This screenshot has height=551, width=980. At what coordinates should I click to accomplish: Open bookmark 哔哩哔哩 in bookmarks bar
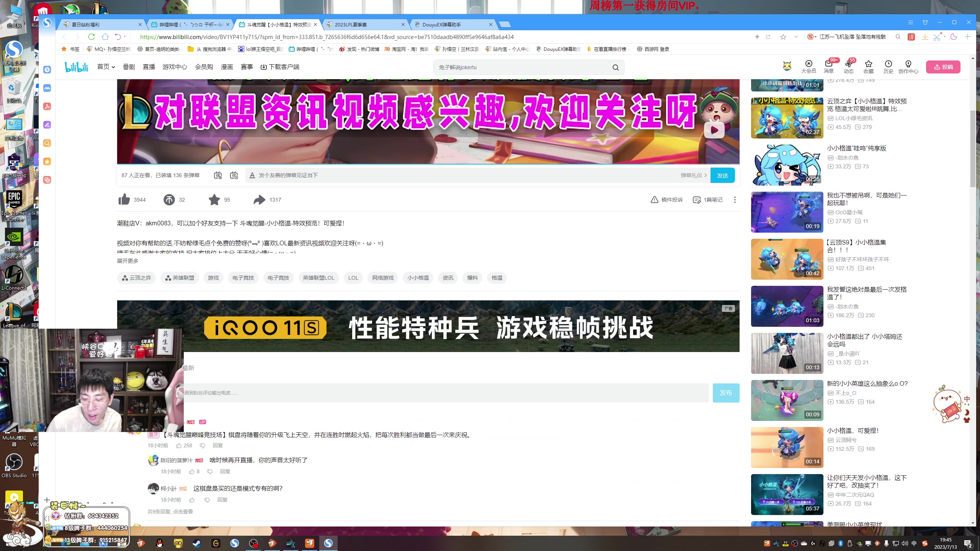pyautogui.click(x=311, y=49)
